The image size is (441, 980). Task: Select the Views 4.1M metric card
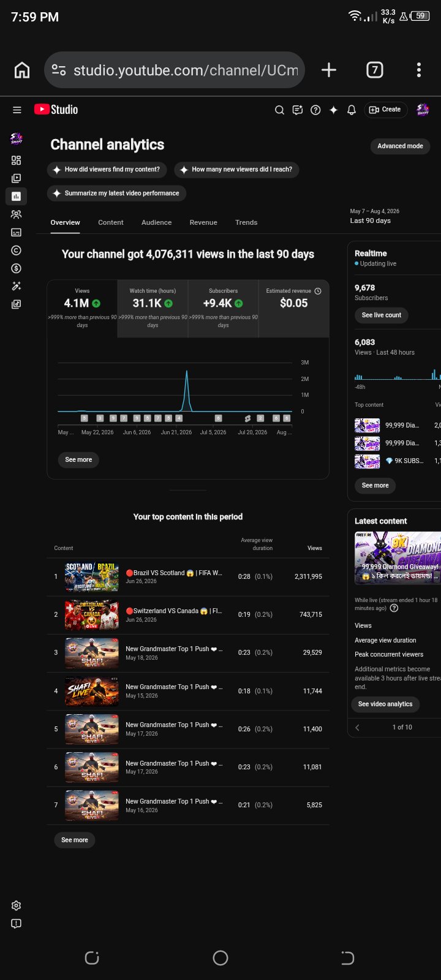click(82, 309)
